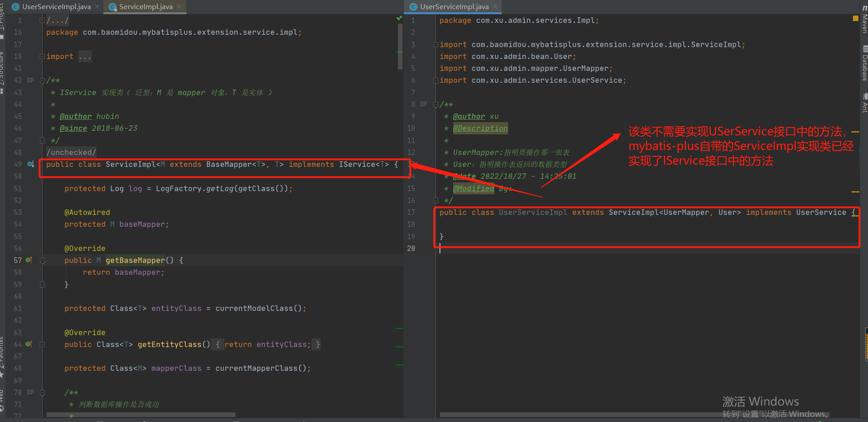Click the override gutter icon on line 64
The image size is (868, 422).
click(x=29, y=344)
